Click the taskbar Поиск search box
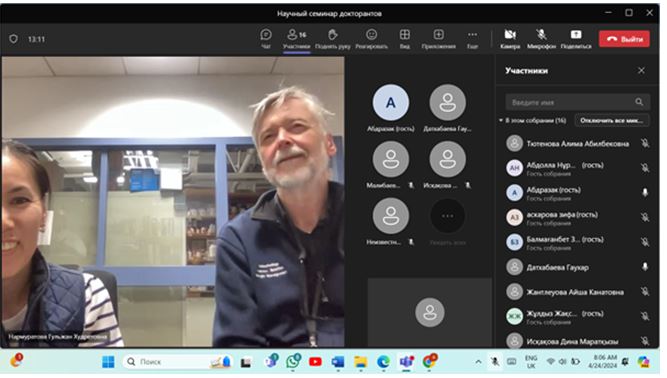This screenshot has width=667, height=378. (x=179, y=362)
